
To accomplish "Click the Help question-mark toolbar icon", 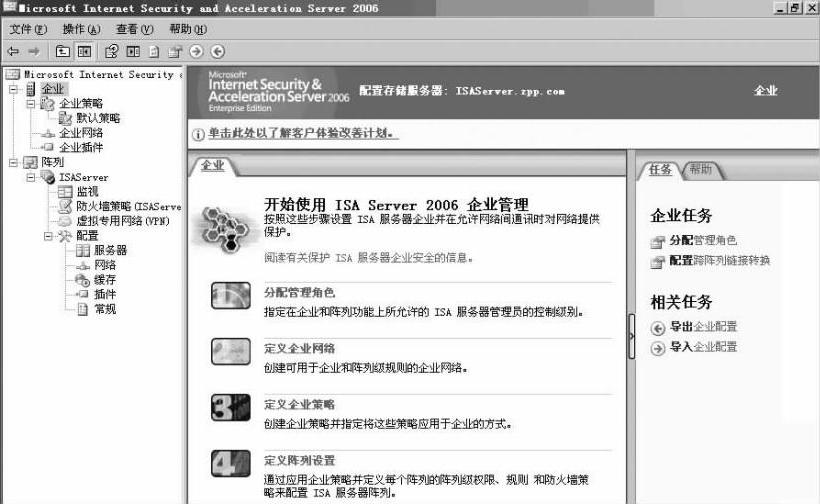I will point(111,51).
